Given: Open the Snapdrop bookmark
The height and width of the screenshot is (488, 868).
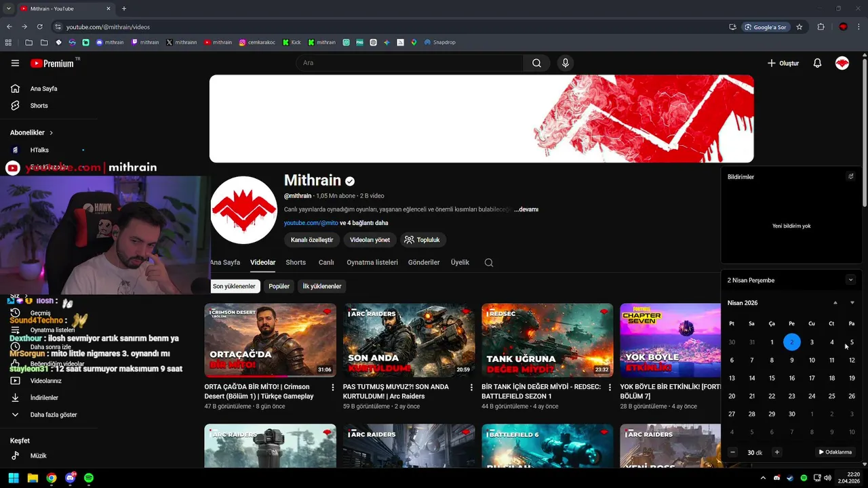Looking at the screenshot, I should click(x=439, y=42).
